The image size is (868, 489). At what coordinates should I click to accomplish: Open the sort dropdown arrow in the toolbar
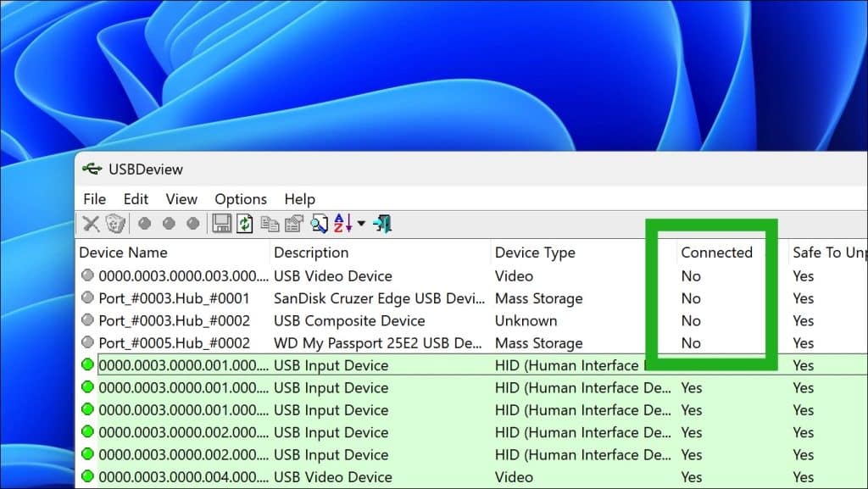[x=361, y=224]
